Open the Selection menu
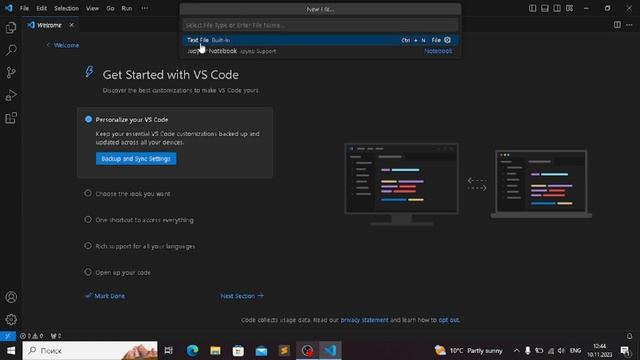 click(x=66, y=8)
